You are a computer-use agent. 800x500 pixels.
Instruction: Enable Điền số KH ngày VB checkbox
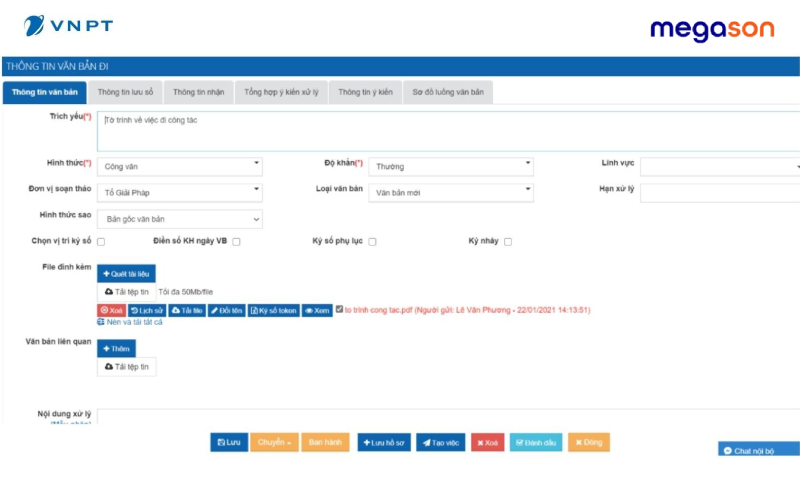pos(236,242)
